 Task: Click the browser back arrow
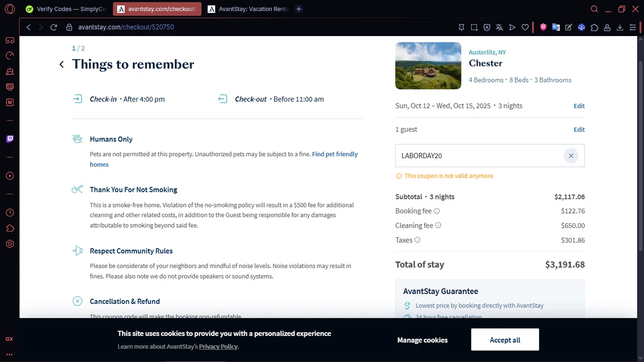click(28, 27)
